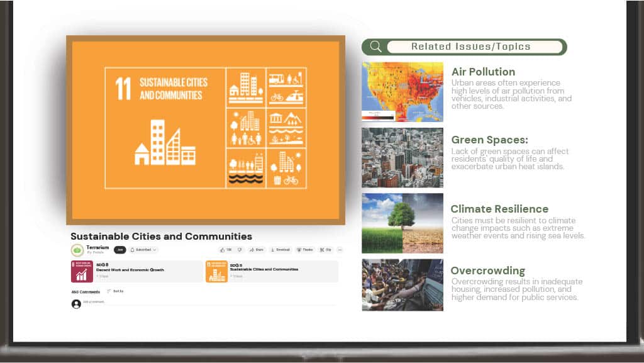Expand the Subscribed notification dropdown
The height and width of the screenshot is (363, 644).
(143, 250)
